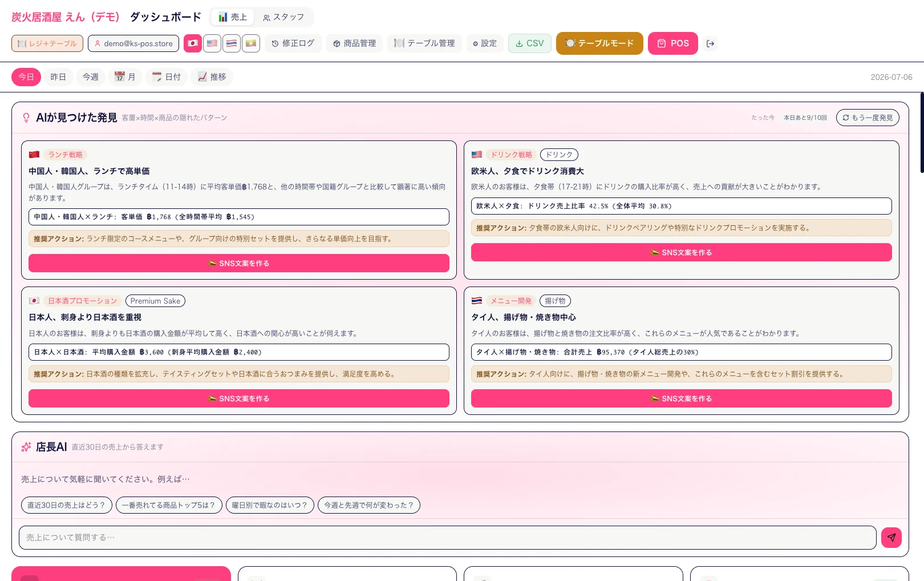Ask 今週と先週で何が変わった？ suggestion

[369, 505]
